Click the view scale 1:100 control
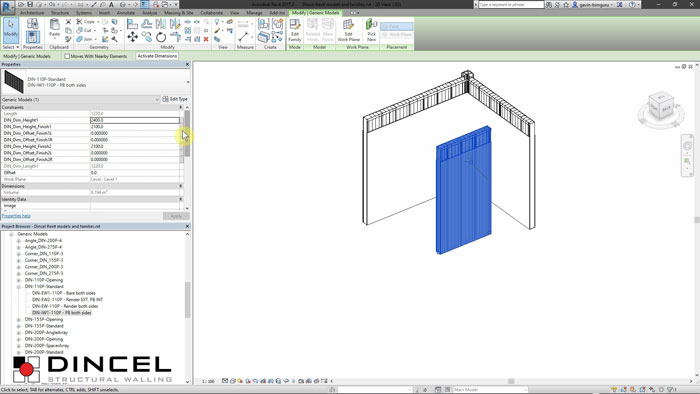 click(x=208, y=382)
